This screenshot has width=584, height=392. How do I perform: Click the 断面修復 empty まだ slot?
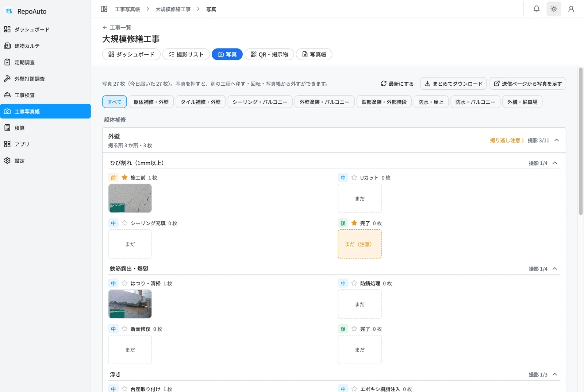click(130, 350)
